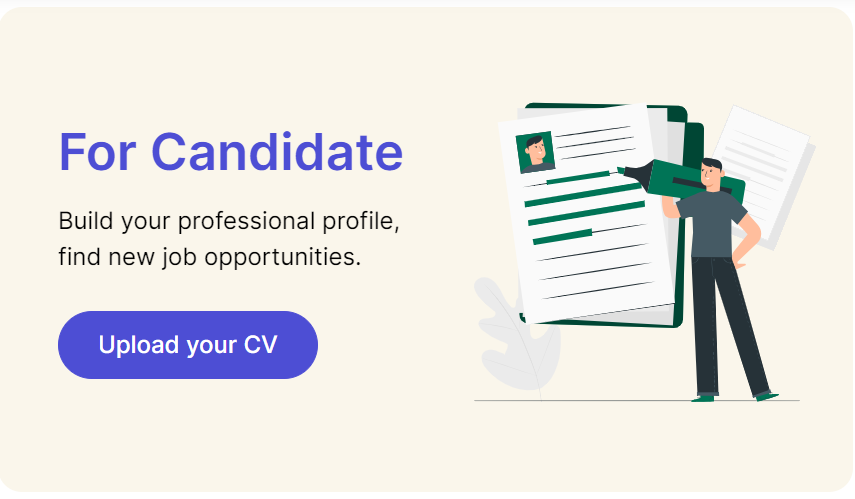Click the word "Candidate" in the heading
Screen dimensions: 855x499
277,152
